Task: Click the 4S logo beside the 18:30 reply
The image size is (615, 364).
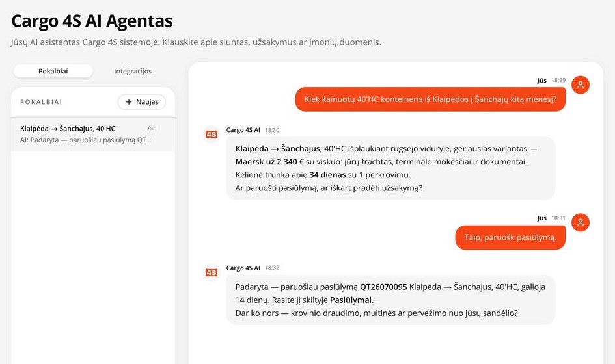Action: coord(212,135)
